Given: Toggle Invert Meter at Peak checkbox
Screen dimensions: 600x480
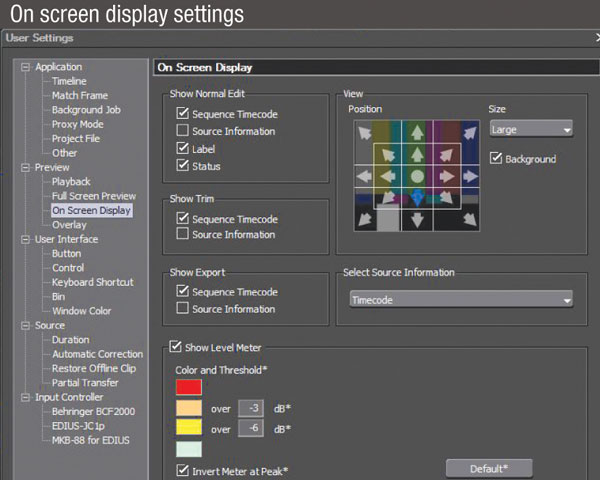Looking at the screenshot, I should pyautogui.click(x=183, y=470).
